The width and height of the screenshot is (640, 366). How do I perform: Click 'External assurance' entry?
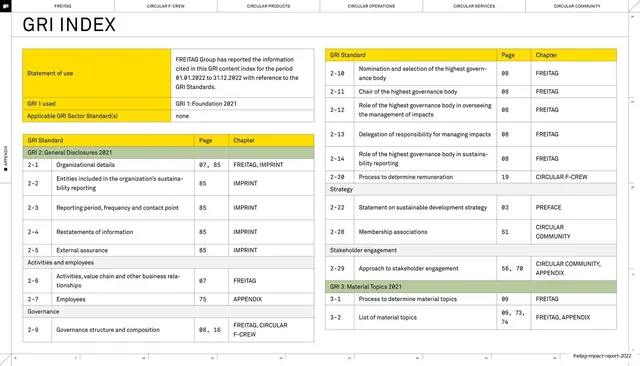pos(82,250)
